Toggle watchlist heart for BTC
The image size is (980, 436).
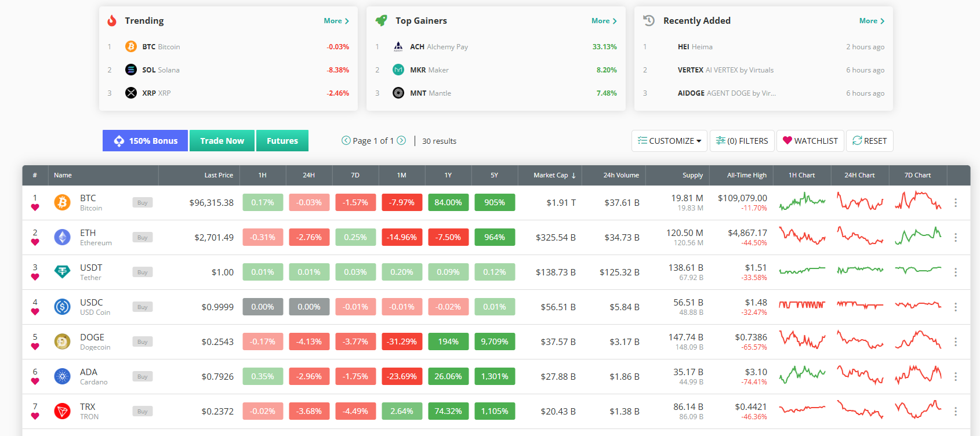point(35,208)
